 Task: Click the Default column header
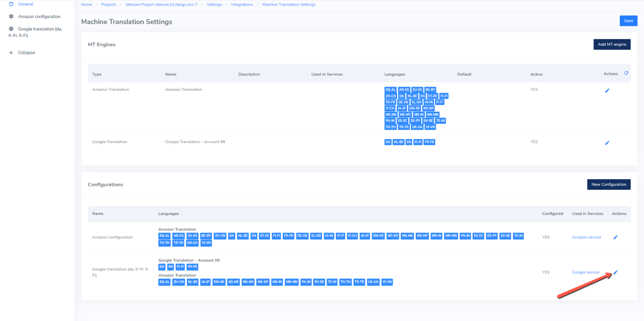[464, 74]
